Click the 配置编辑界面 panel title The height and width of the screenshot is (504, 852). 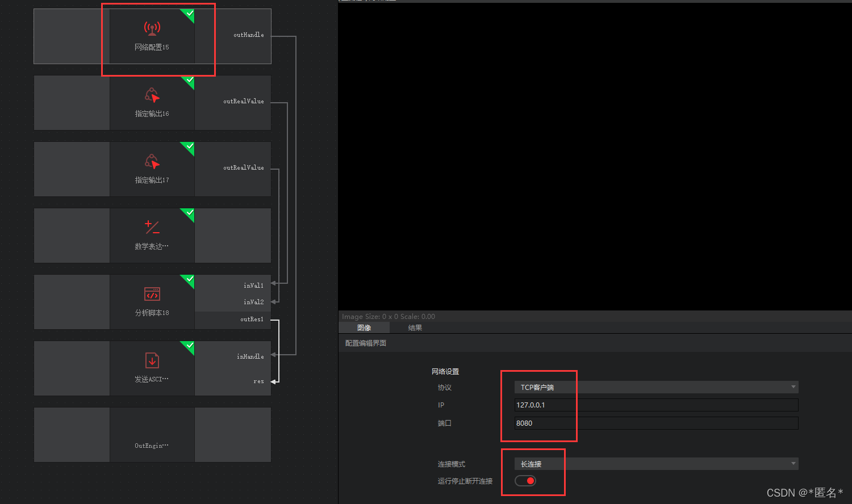pos(366,343)
